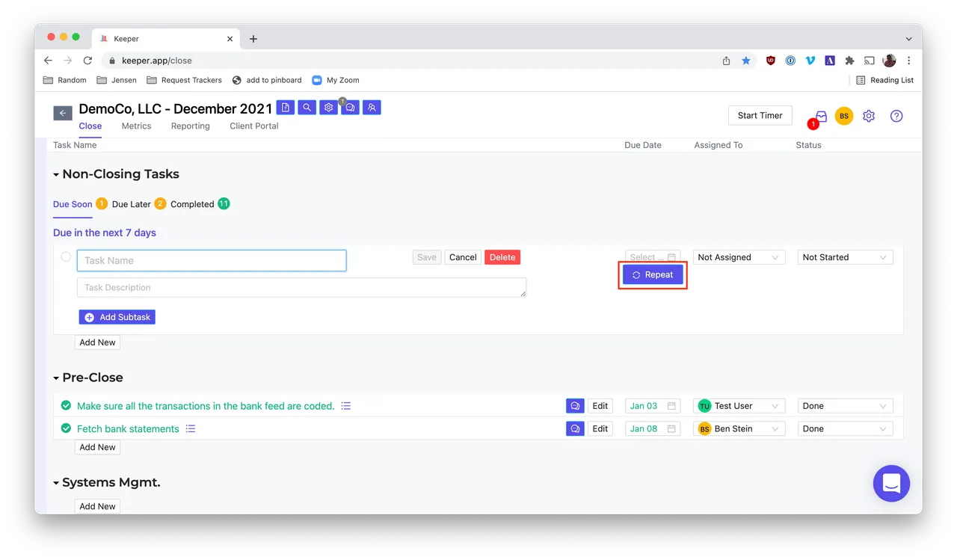Click the help question mark icon

pos(895,116)
